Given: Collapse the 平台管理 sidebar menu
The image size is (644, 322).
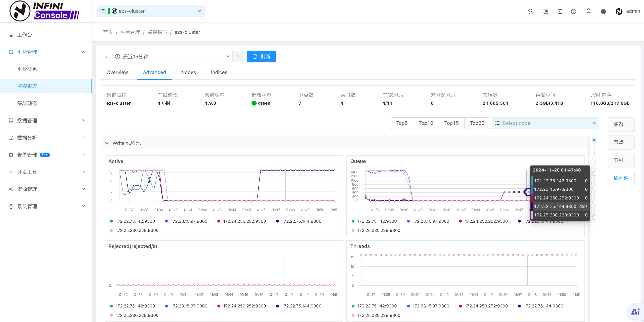Looking at the screenshot, I should [x=84, y=52].
